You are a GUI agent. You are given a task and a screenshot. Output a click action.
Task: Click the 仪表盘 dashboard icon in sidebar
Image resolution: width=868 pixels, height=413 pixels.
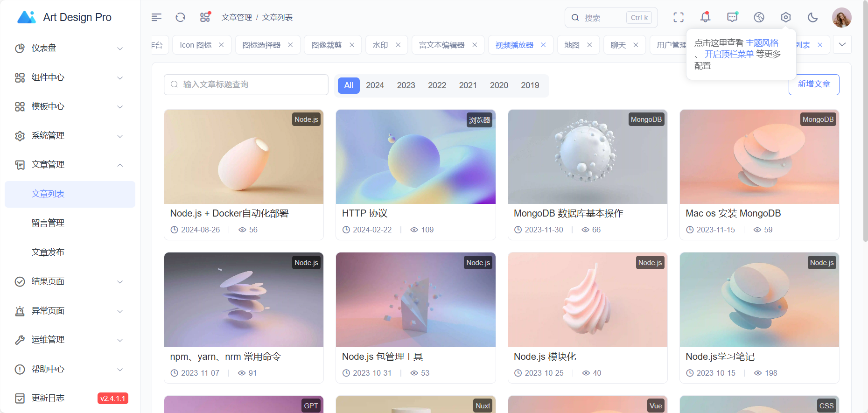pyautogui.click(x=20, y=48)
